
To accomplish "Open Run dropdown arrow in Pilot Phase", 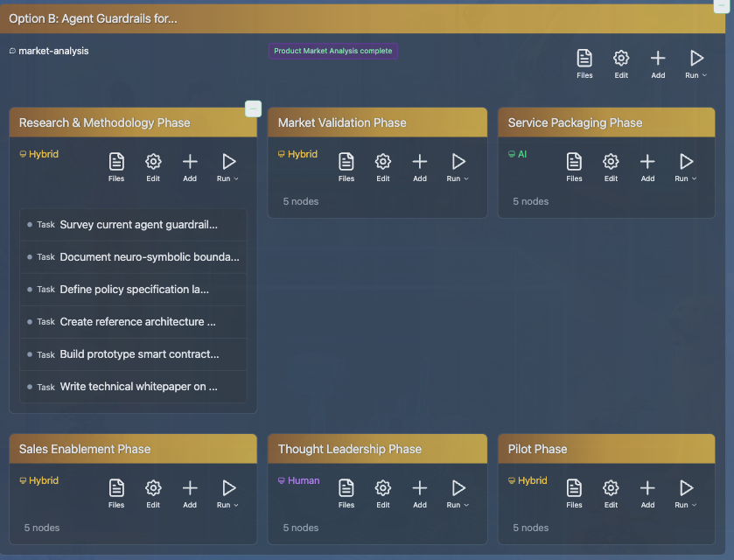I will tap(695, 505).
